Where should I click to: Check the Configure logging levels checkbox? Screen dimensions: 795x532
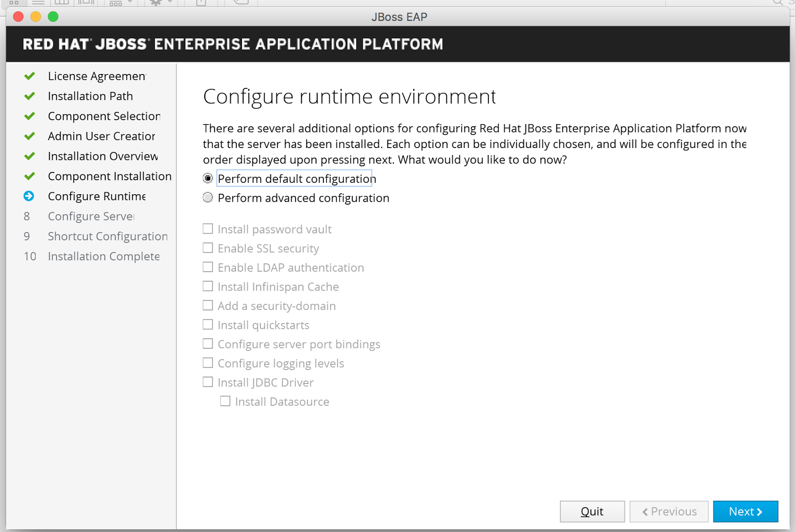coord(208,363)
